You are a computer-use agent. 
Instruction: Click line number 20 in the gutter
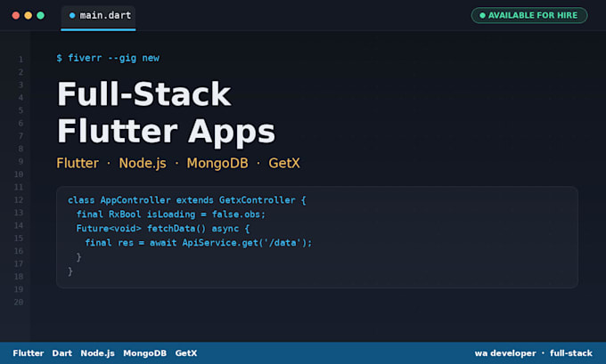pyautogui.click(x=19, y=303)
